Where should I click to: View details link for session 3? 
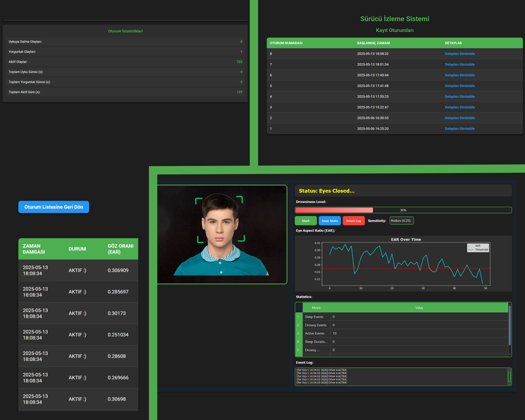(x=459, y=107)
